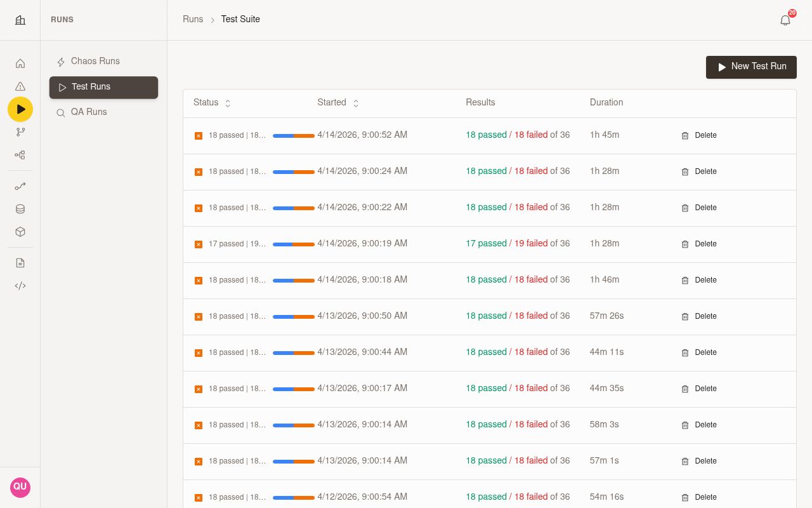Start a New Test Run

(x=751, y=67)
